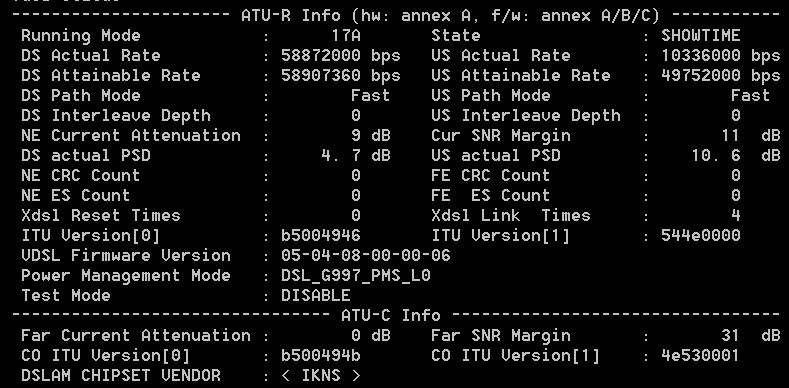The height and width of the screenshot is (388, 789).
Task: Select the SHOWTIME state text
Action: coord(700,36)
